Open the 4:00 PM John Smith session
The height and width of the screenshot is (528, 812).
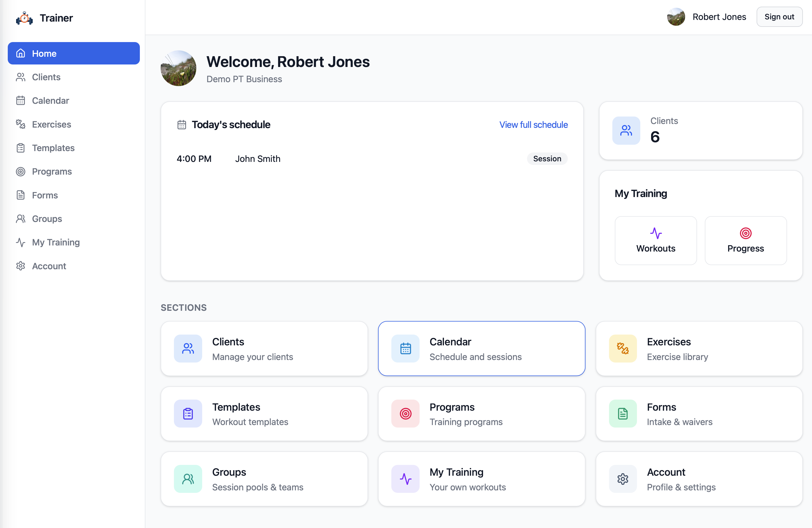(x=372, y=159)
